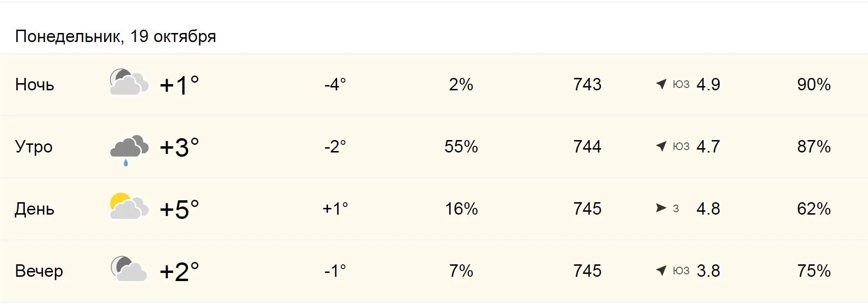
Task: Click the +5° daytime temperature
Action: 179,209
